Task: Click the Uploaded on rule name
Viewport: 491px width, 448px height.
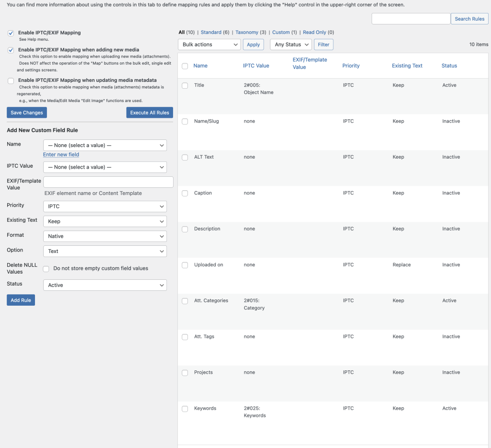Action: point(209,264)
